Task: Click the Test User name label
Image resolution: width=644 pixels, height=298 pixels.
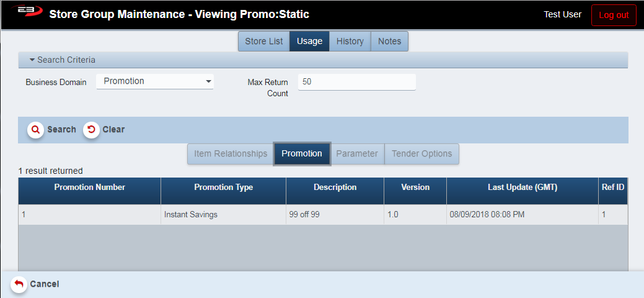Action: [562, 14]
